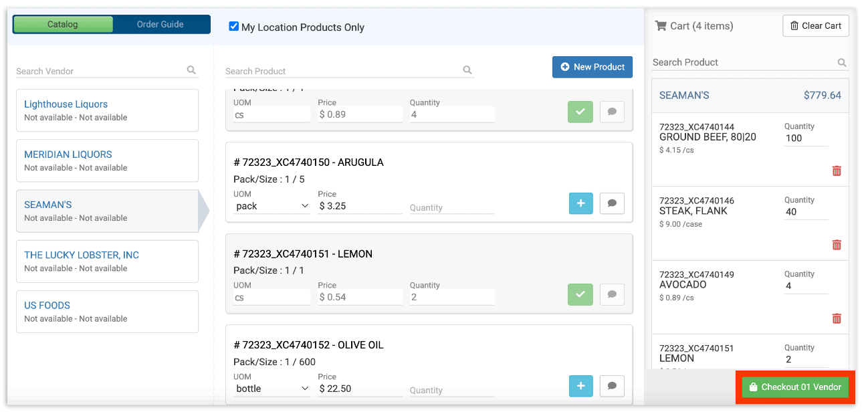Screen dimensions: 868x414
Task: Uncheck My Location Products Only
Action: point(233,27)
